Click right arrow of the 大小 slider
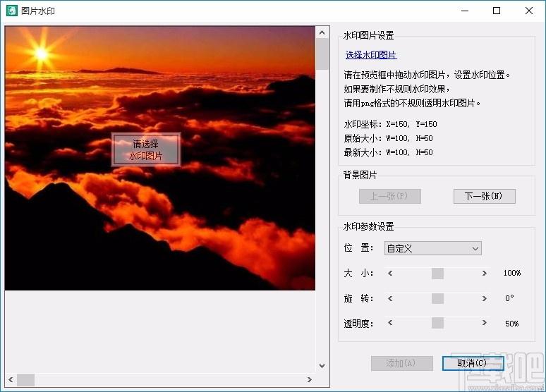Image resolution: width=546 pixels, height=392 pixels. tap(485, 274)
